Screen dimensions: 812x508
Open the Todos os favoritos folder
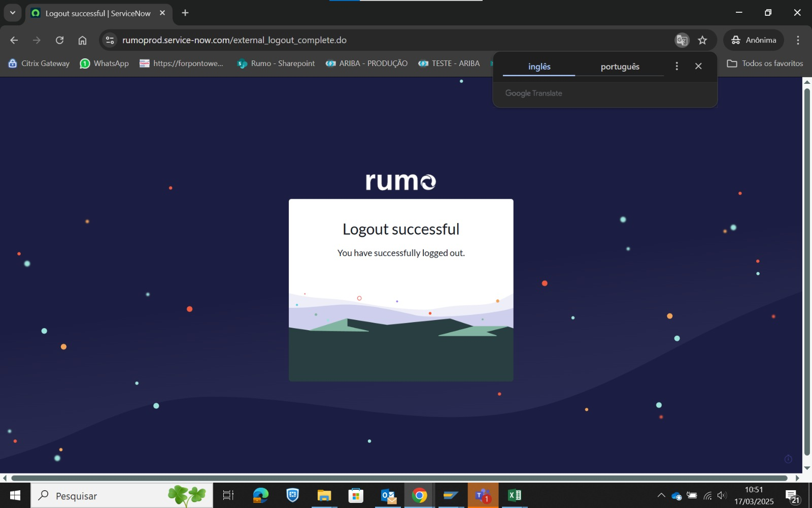(x=765, y=63)
